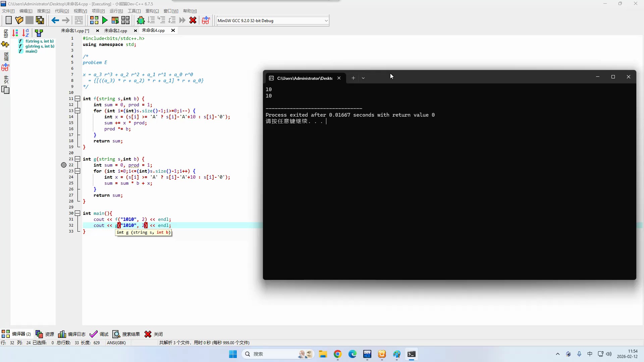Collapse the main function fold box
The image size is (644, 362).
click(77, 213)
